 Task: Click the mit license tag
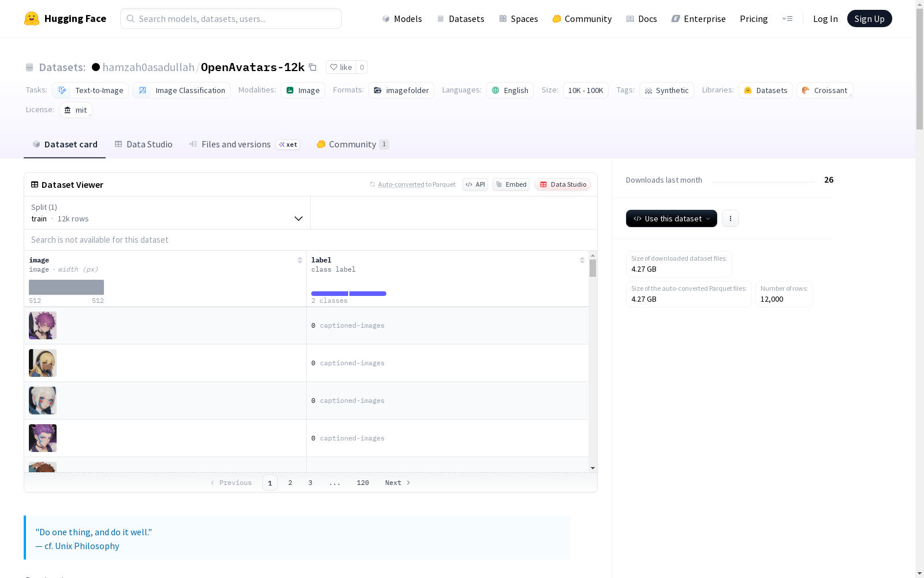[76, 110]
